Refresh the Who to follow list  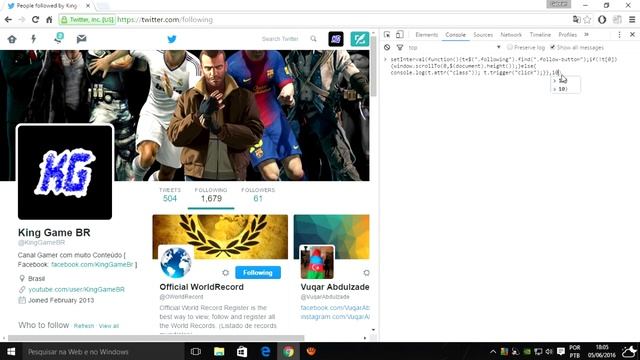pos(84,326)
